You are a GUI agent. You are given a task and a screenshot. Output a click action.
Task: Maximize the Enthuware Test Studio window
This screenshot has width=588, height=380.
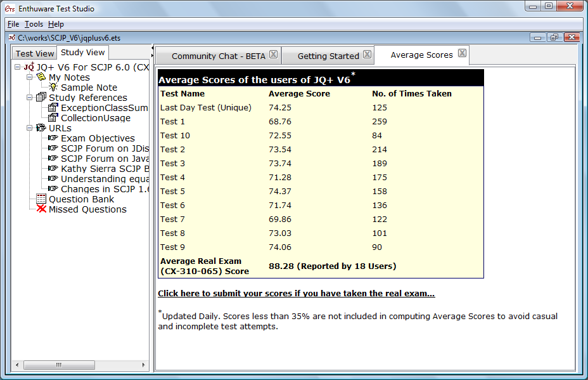[x=549, y=6]
